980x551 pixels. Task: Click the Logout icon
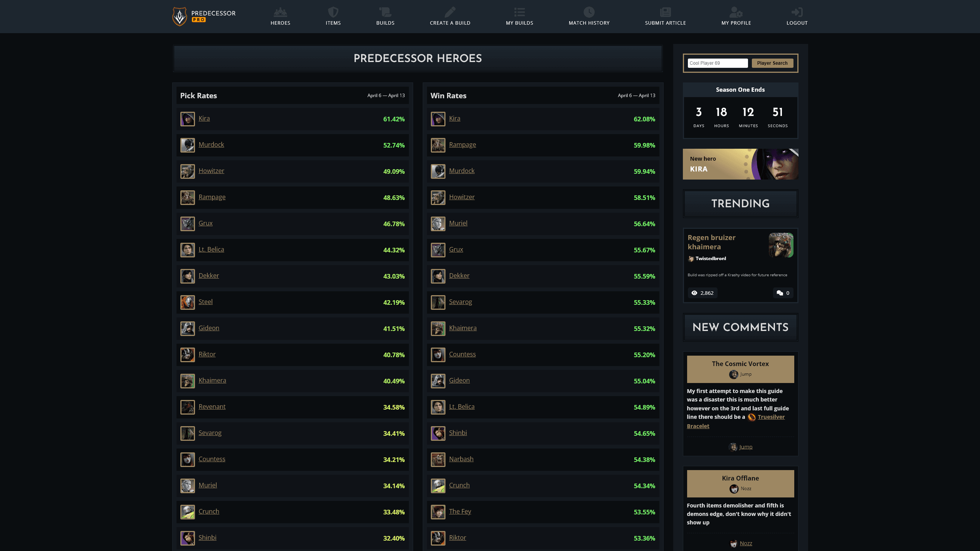pos(797,12)
